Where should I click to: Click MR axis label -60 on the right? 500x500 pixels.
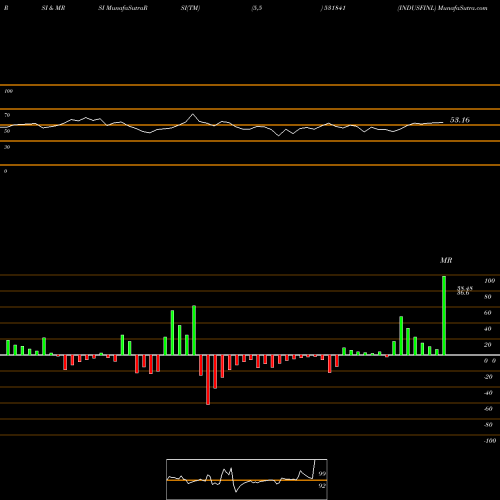[488, 409]
